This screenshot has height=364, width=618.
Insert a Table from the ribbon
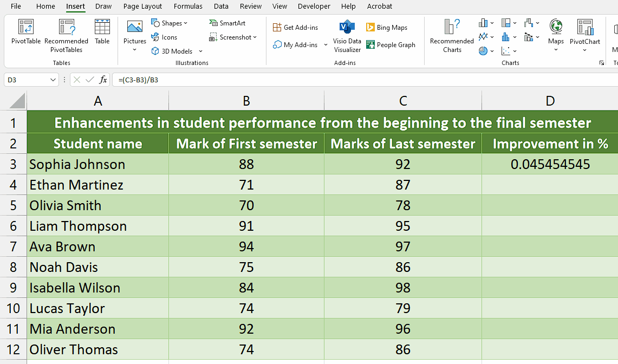tap(102, 32)
